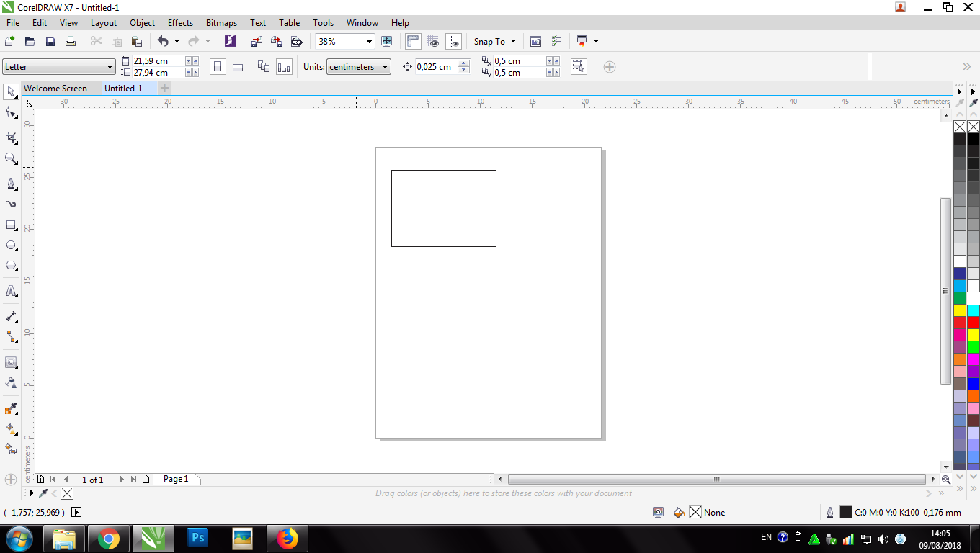Select the Crop tool

coord(11,138)
